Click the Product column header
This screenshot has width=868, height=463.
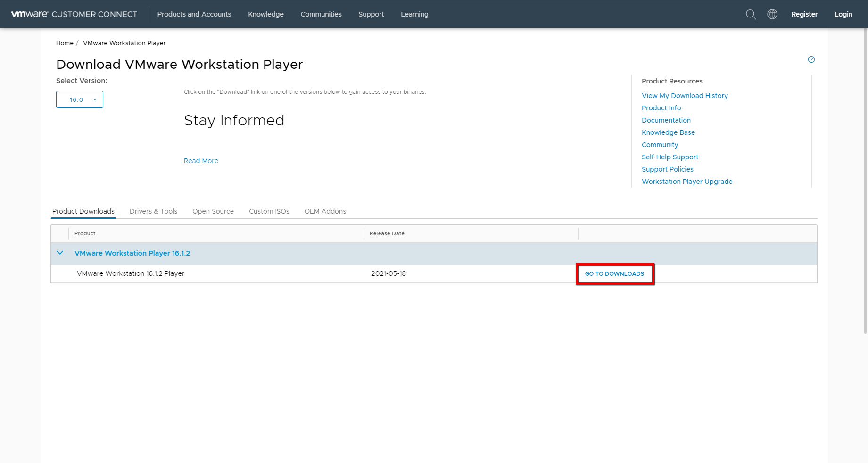coord(85,233)
